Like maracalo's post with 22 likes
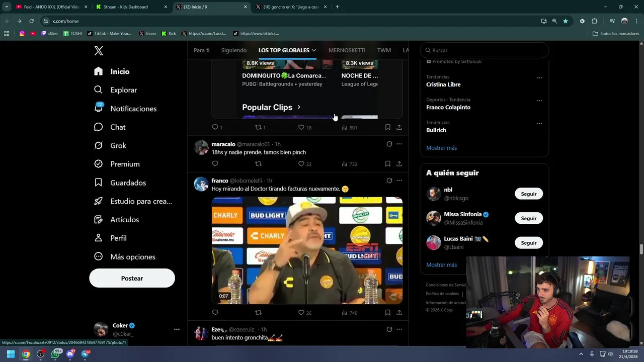The image size is (644, 362). (x=305, y=164)
